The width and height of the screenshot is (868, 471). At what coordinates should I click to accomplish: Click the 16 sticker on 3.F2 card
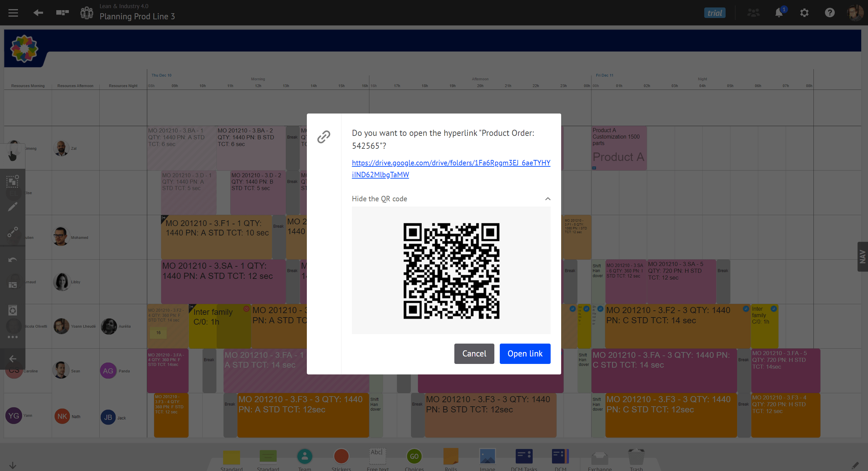[x=158, y=333]
